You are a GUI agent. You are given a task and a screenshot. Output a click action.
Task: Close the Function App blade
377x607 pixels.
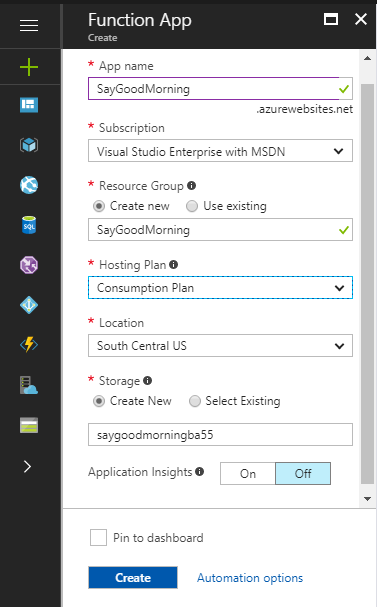coord(361,19)
